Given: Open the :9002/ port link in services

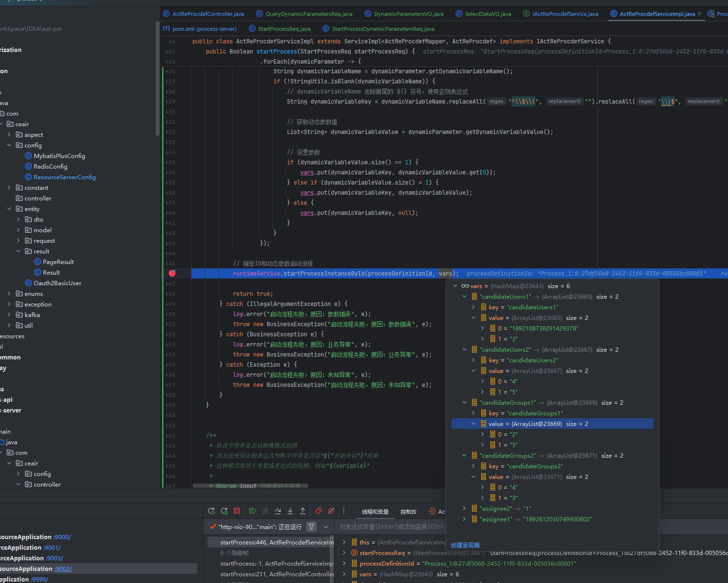Looking at the screenshot, I should click(x=63, y=569).
